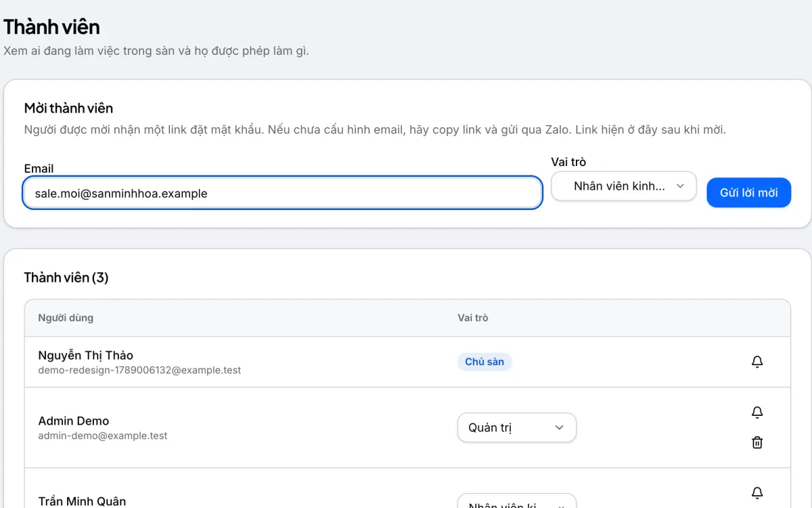Click the Vai trò label above invite dropdown
This screenshot has height=508, width=812.
[568, 162]
